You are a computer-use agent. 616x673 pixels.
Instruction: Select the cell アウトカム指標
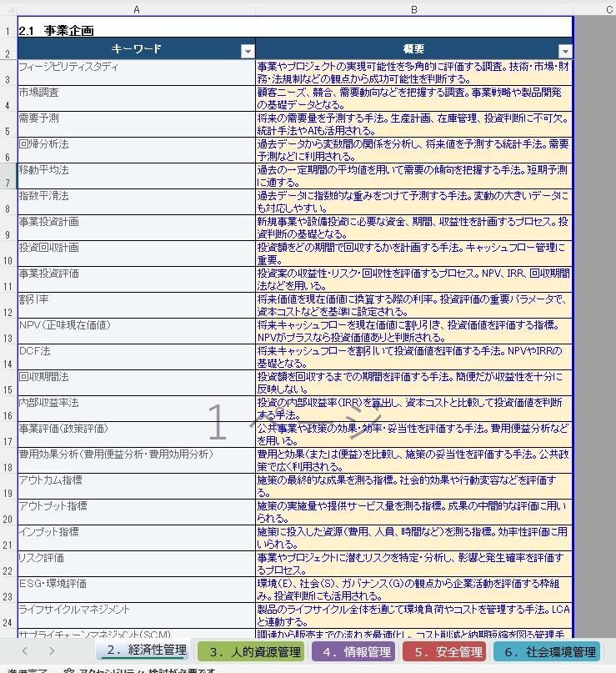tap(137, 486)
